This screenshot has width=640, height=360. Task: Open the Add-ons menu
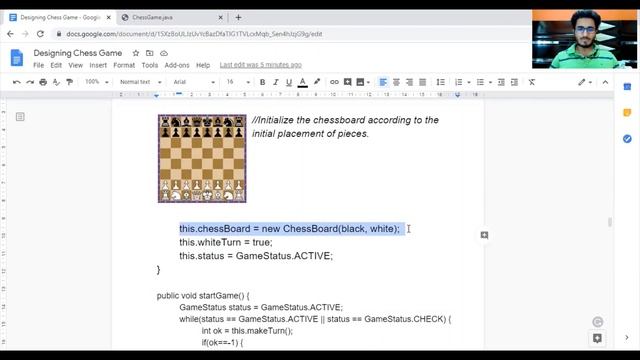(177, 65)
